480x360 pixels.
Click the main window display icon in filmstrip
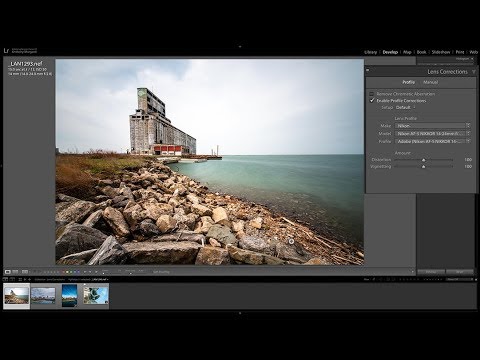tap(5, 279)
